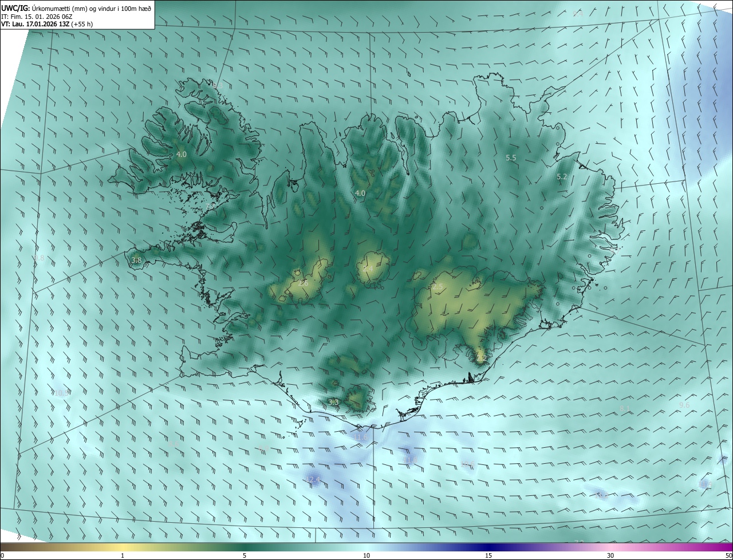Click the 4.0 value in north-central Iceland

(x=360, y=194)
